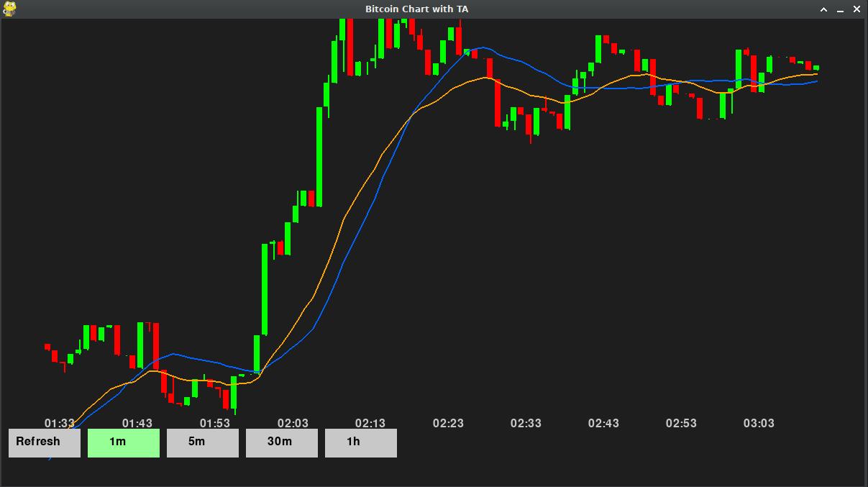
Task: Click the 03:03 time axis label
Action: click(759, 423)
